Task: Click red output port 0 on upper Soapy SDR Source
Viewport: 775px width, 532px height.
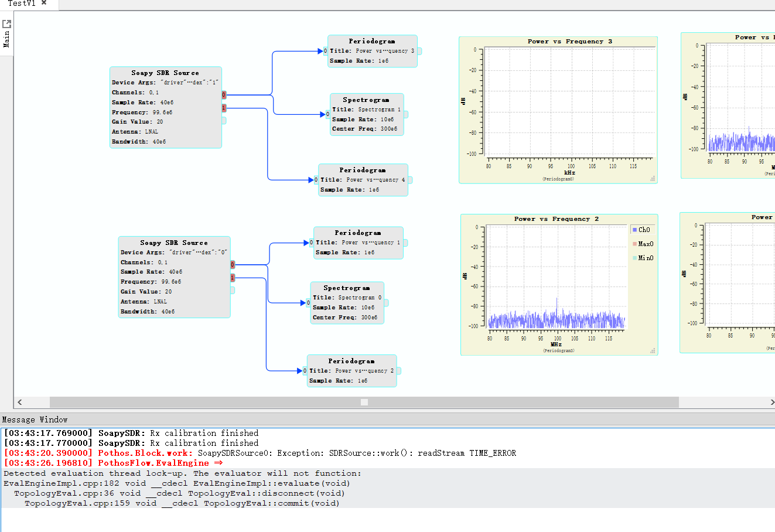Action: [x=224, y=95]
